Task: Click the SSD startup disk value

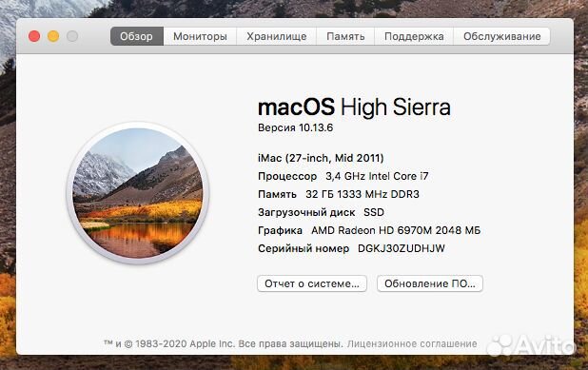Action: coord(374,212)
